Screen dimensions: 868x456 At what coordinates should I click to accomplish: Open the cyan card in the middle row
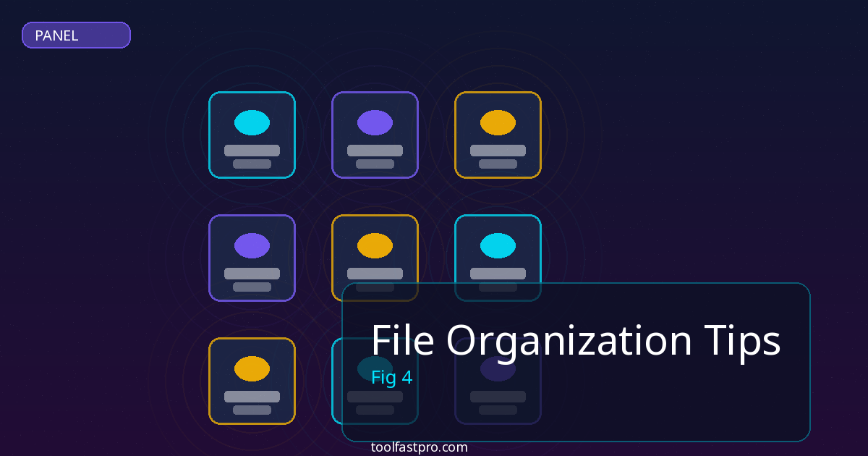click(498, 258)
